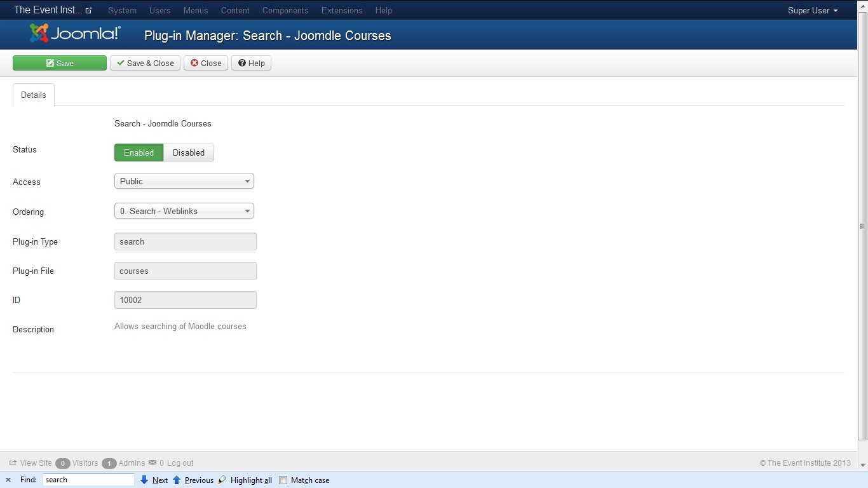Set plug-in status to Disabled
The height and width of the screenshot is (488, 868).
tap(189, 152)
